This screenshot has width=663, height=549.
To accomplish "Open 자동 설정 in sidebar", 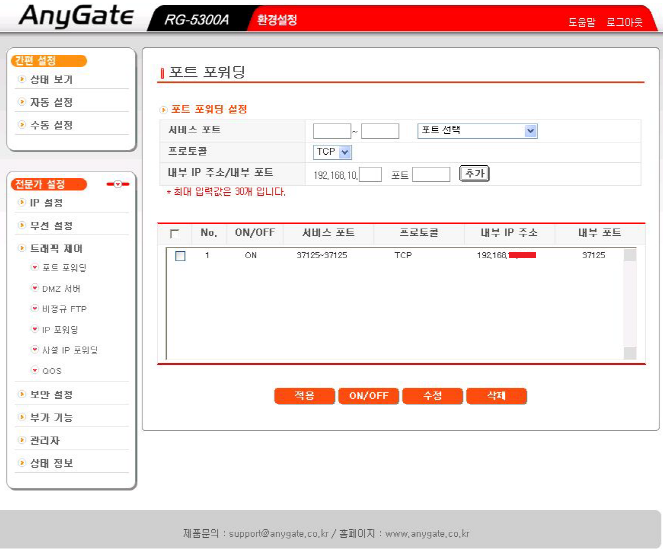I will point(51,102).
